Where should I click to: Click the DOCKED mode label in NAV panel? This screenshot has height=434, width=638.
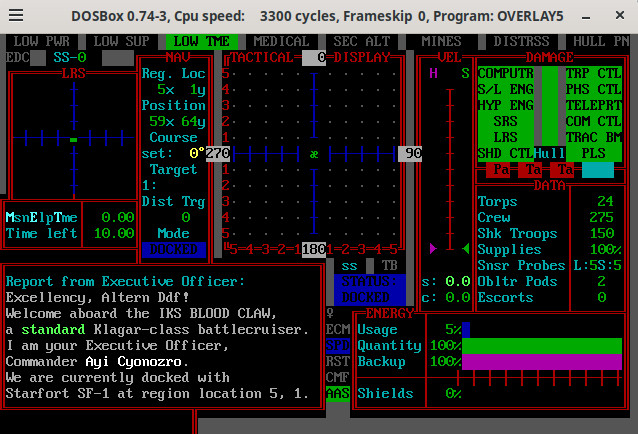pos(173,249)
